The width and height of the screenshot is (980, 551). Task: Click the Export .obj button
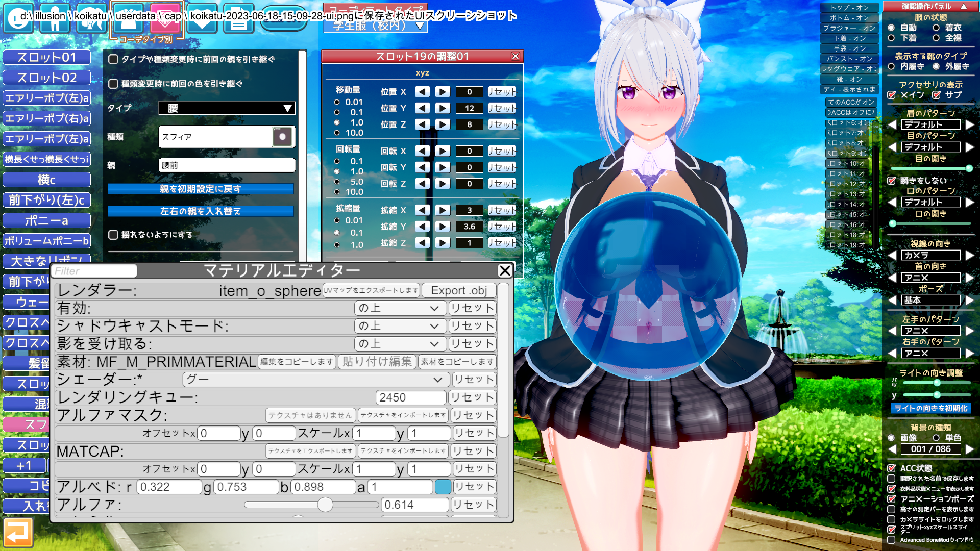click(459, 290)
